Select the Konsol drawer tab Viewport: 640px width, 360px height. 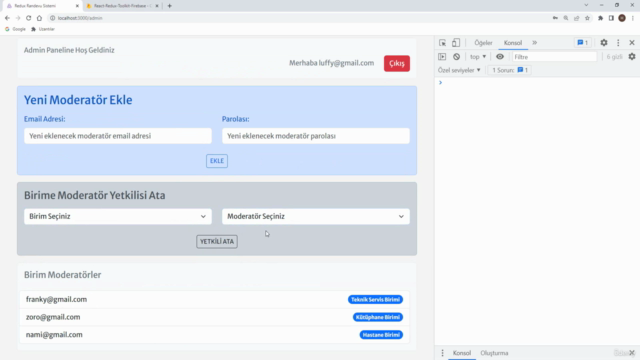point(462,353)
